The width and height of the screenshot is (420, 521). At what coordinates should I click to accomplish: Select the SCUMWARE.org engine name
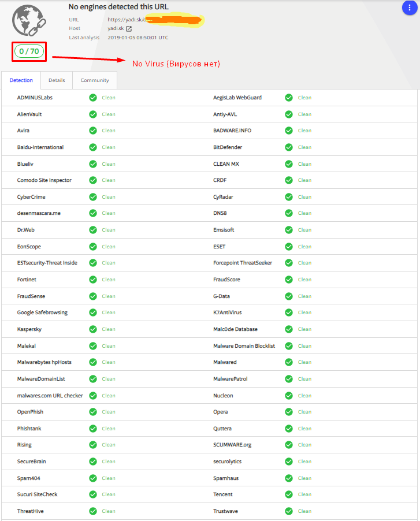232,445
